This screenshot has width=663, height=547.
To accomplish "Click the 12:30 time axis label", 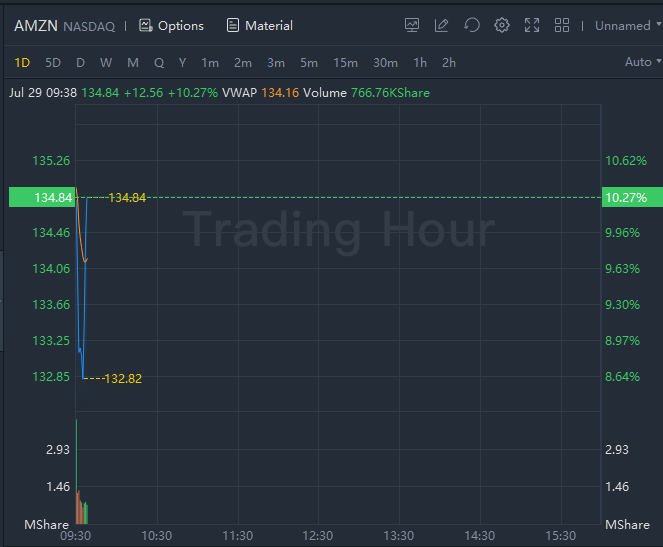I will 318,536.
